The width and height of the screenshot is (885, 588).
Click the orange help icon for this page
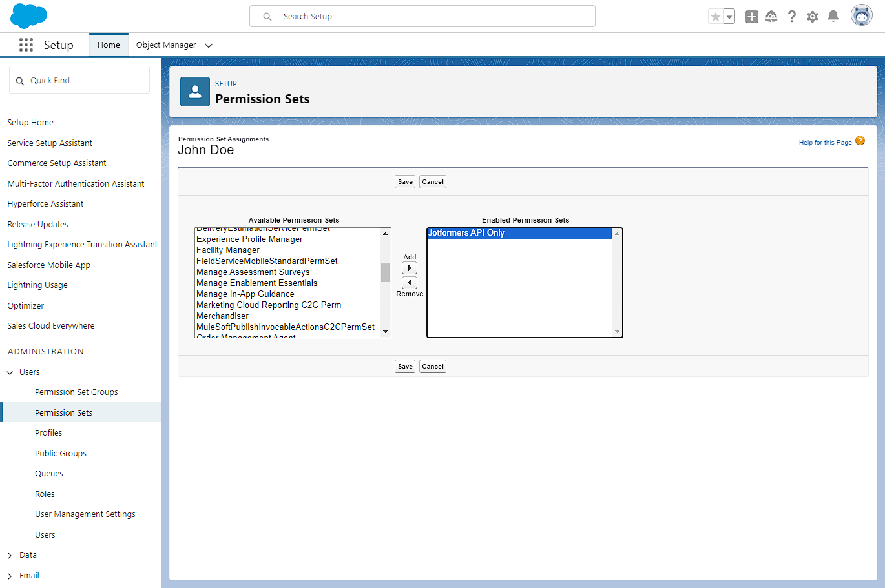860,141
